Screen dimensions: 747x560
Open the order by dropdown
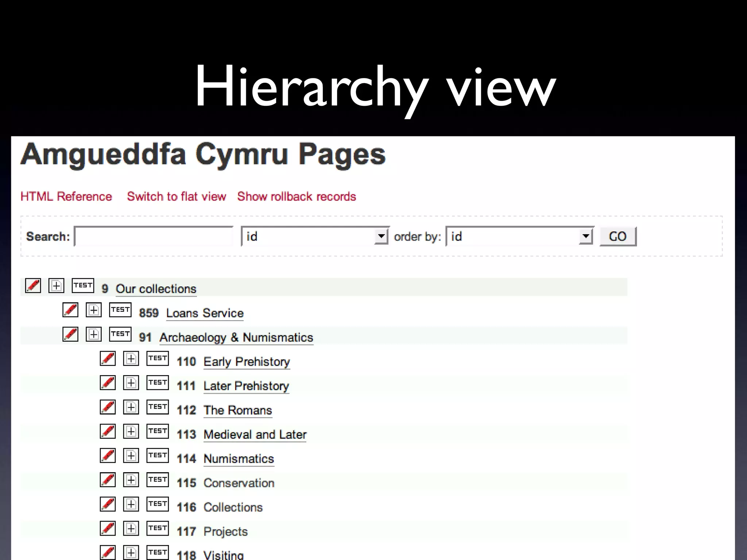coord(520,236)
